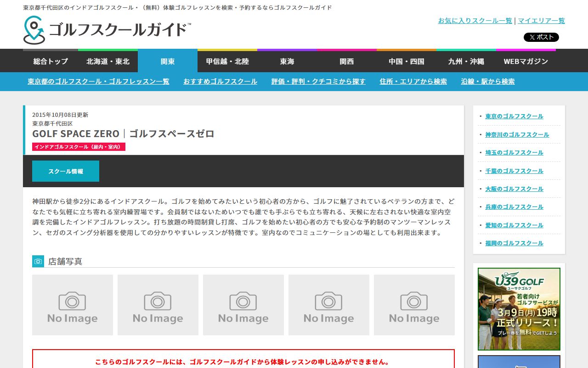Select the 東海 region tab

click(287, 61)
